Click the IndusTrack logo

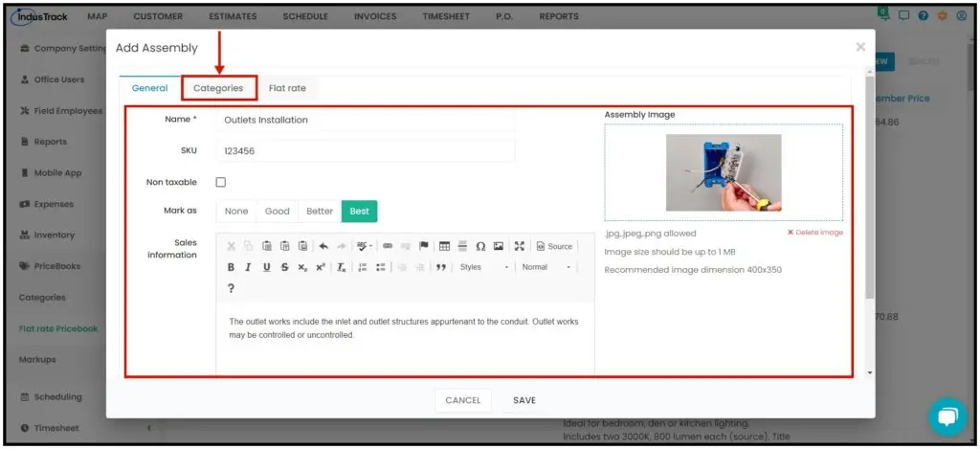[39, 17]
